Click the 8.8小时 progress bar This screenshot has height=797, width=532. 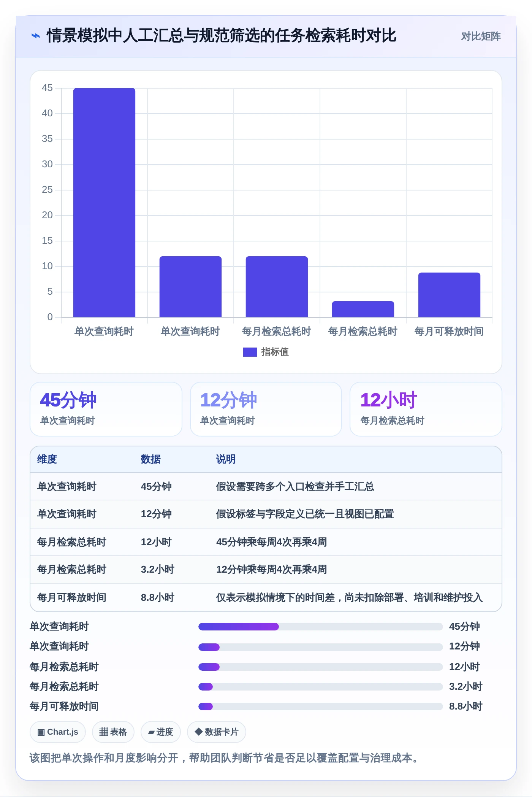(320, 707)
